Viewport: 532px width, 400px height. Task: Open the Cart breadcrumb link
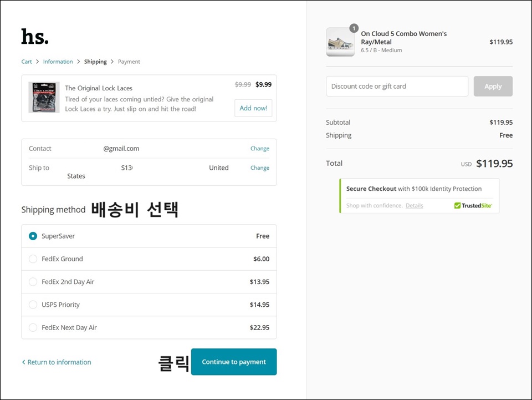pyautogui.click(x=27, y=62)
